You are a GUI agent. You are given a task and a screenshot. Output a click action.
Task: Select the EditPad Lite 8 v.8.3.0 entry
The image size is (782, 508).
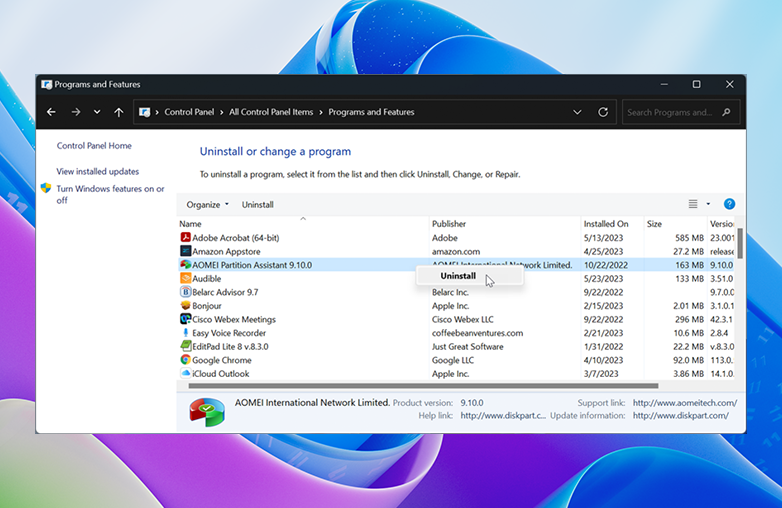(x=456, y=346)
